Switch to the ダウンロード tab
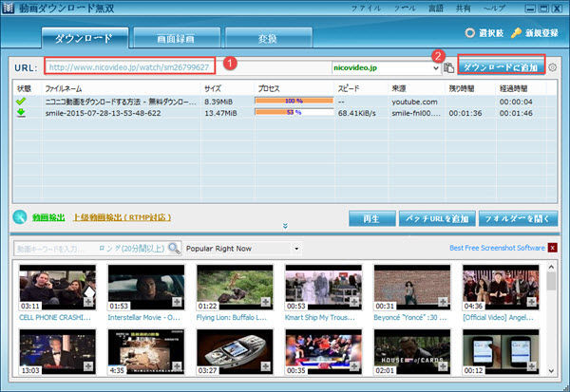 85,38
